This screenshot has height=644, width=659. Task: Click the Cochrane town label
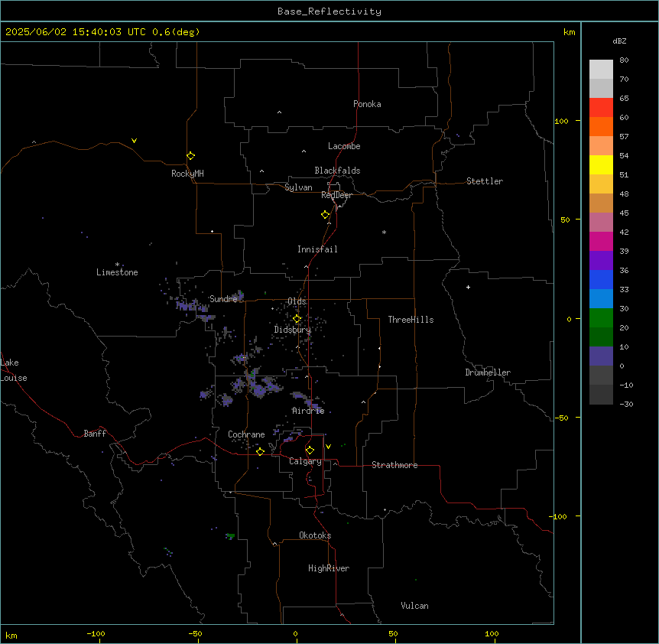click(x=246, y=434)
